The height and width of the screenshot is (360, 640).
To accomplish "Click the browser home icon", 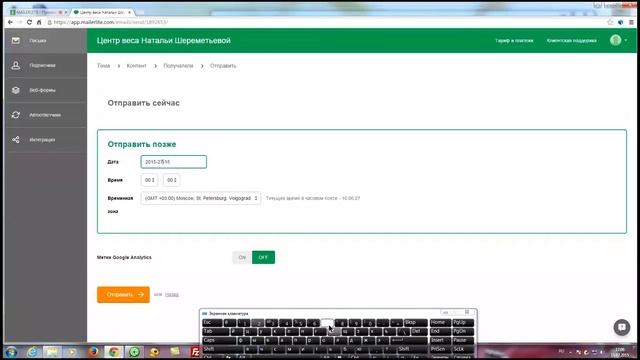I will click(39, 22).
